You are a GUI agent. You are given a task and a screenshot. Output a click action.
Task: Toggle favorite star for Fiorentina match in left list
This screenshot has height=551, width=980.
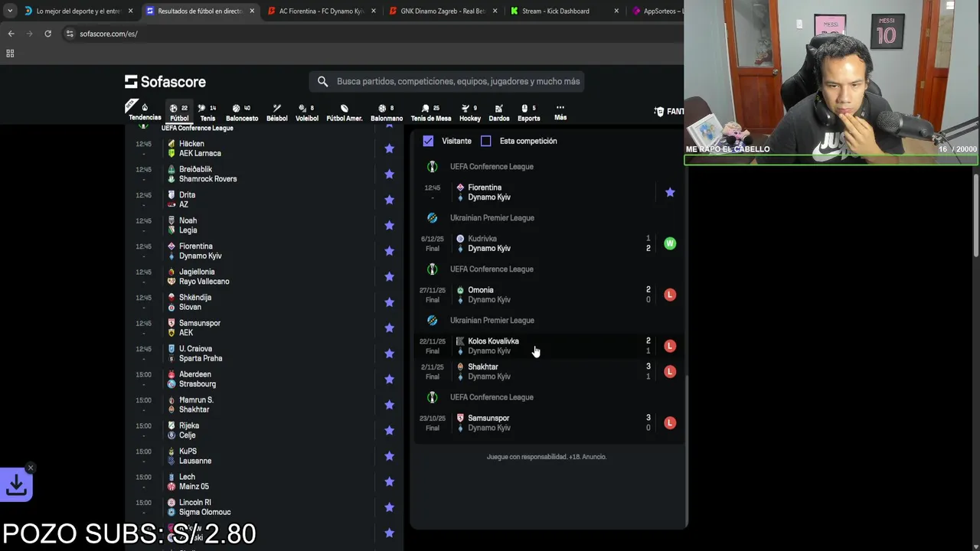(x=389, y=251)
